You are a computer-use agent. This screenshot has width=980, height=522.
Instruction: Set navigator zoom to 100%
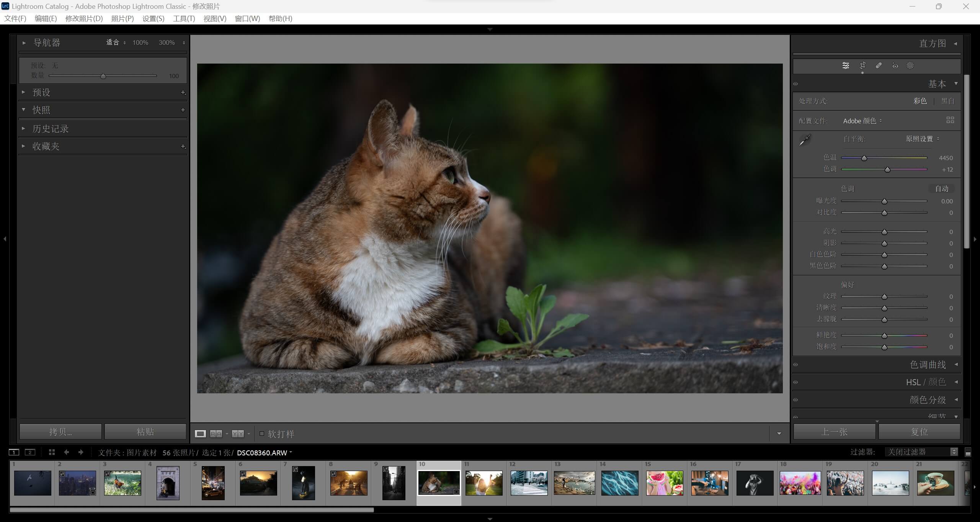[x=140, y=43]
